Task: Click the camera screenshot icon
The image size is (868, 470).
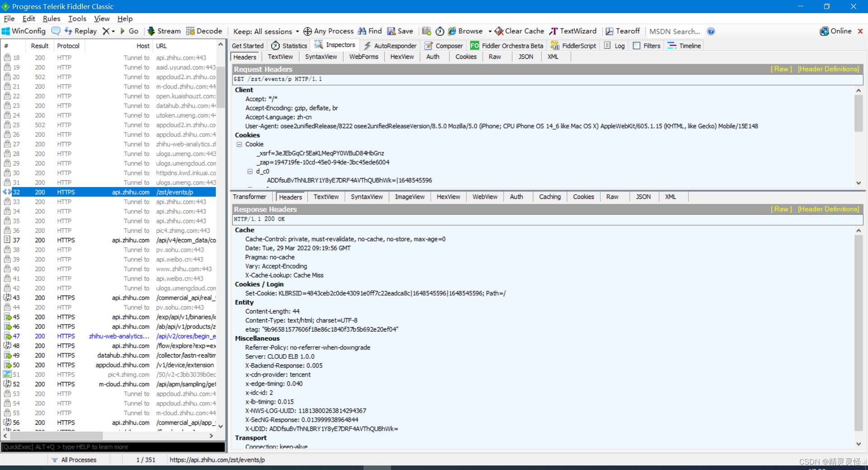Action: click(x=426, y=31)
